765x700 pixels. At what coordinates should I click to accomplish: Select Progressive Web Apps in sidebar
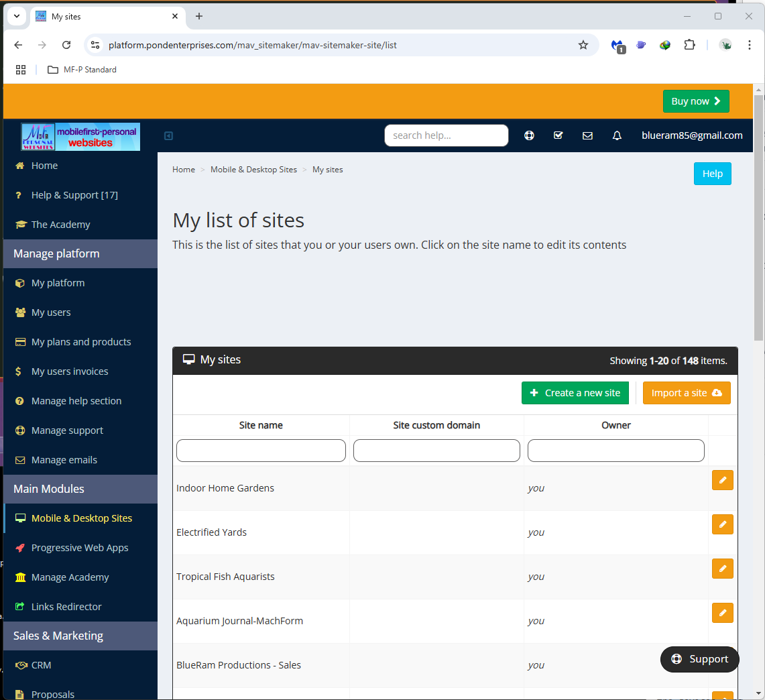pos(79,548)
